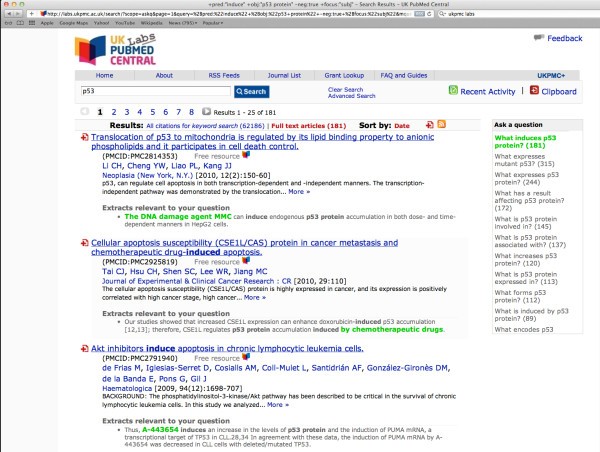600x452 pixels.
Task: Open the Neoplasia (New York, N.Y.) journal link
Action: point(147,175)
